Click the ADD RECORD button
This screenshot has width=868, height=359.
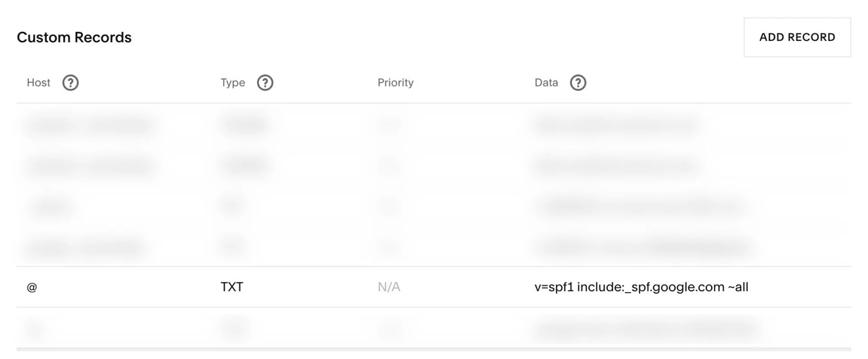[x=797, y=37]
